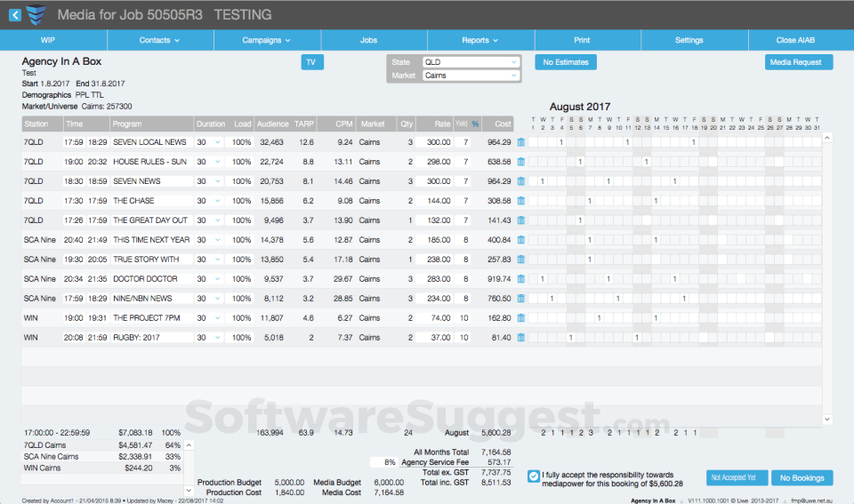Click the Audience column header
Image resolution: width=854 pixels, height=504 pixels.
[273, 124]
